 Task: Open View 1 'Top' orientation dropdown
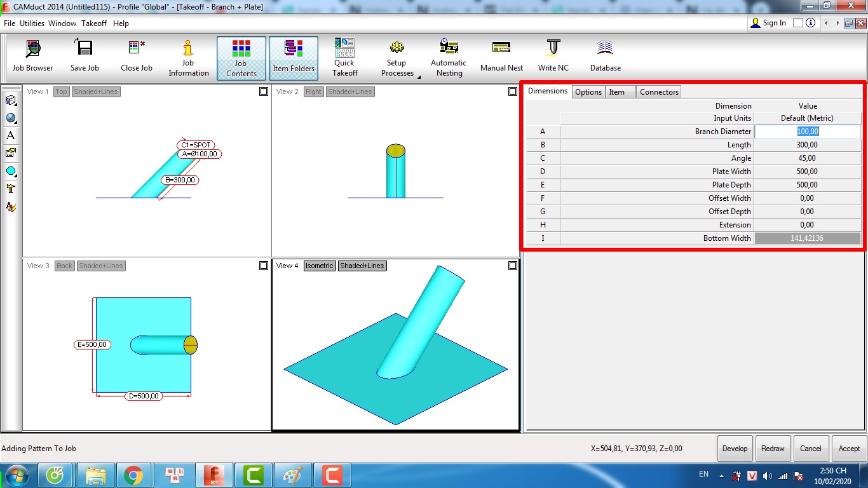pyautogui.click(x=61, y=91)
